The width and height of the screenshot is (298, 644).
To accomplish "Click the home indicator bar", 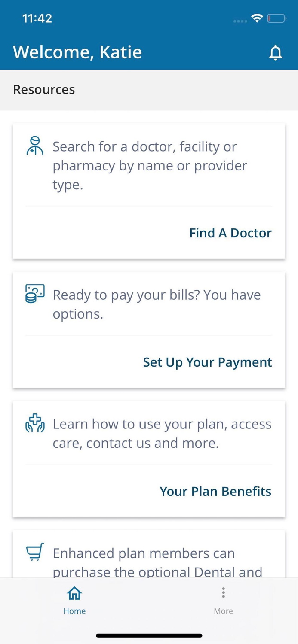I will point(149,635).
